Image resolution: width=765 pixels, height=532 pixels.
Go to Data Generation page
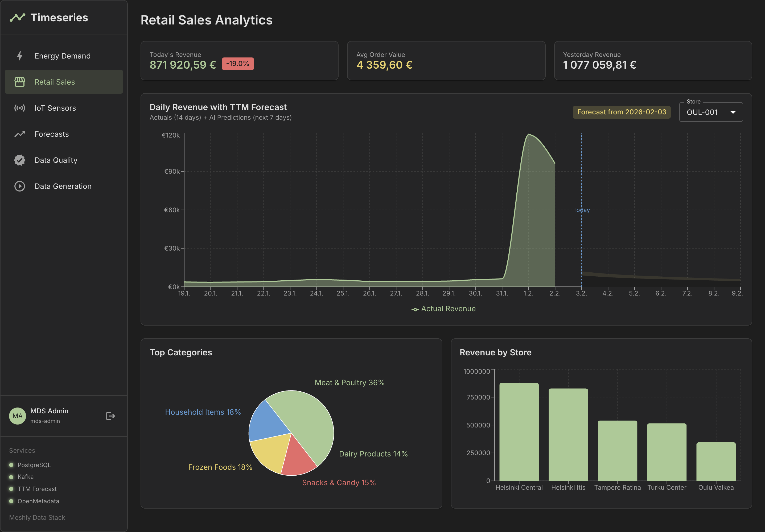pyautogui.click(x=63, y=186)
